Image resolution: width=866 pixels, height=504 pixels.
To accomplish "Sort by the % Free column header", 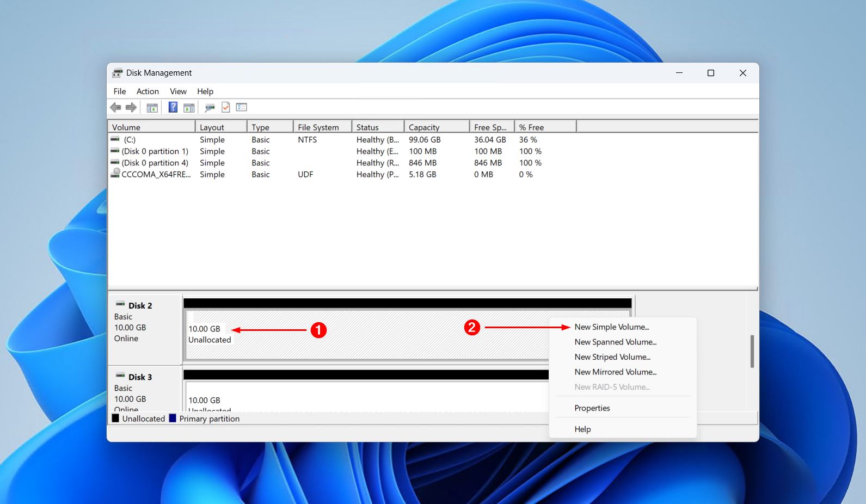I will pyautogui.click(x=545, y=127).
